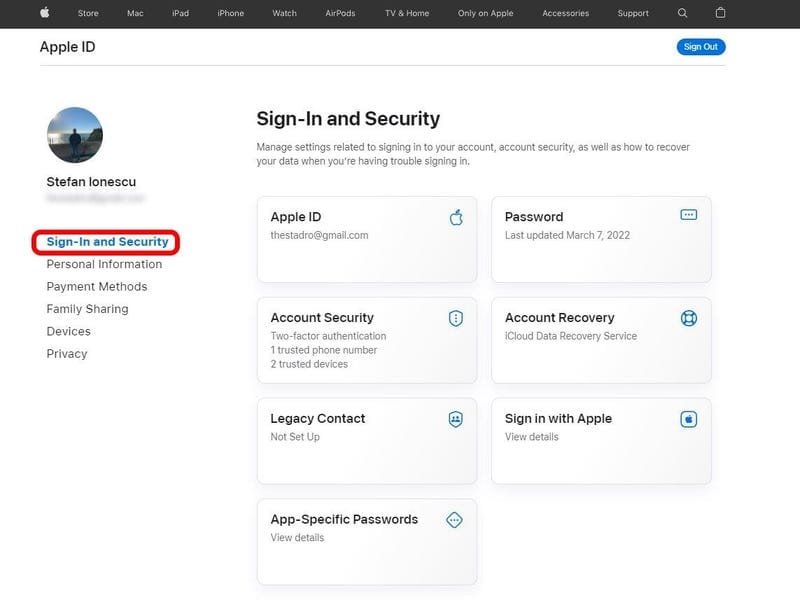The width and height of the screenshot is (800, 600).
Task: Click 'iCloud Data Recovery Service' text
Action: (571, 336)
